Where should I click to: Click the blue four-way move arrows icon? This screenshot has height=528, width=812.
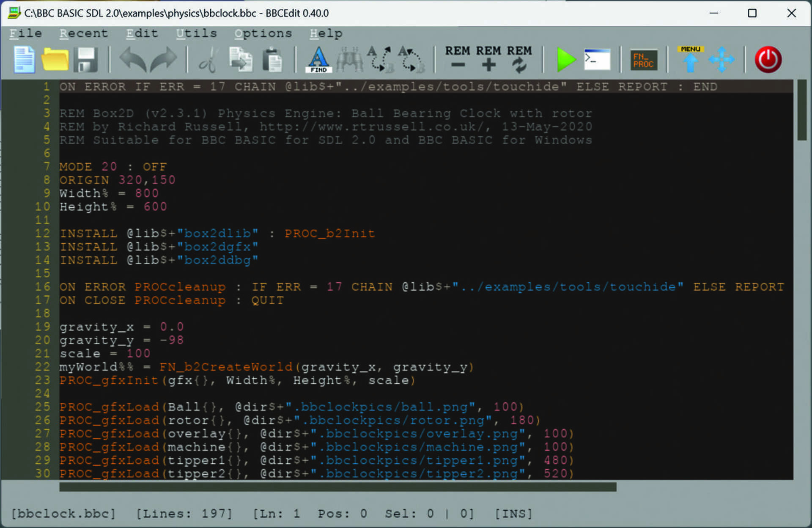pyautogui.click(x=721, y=60)
